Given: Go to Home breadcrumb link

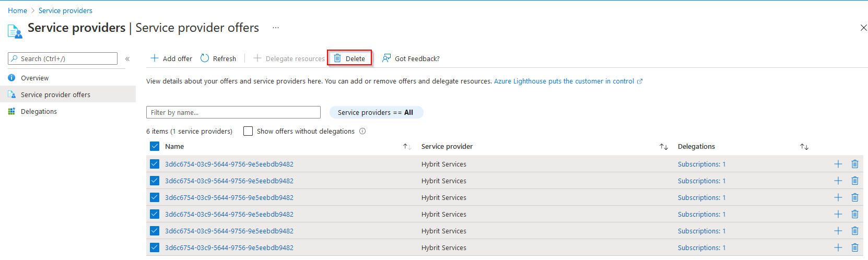Looking at the screenshot, I should 17,10.
